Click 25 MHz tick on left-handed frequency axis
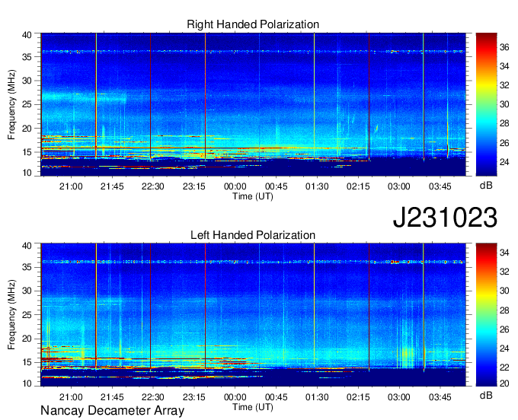Image resolution: width=518 pixels, height=420 pixels. (27, 315)
